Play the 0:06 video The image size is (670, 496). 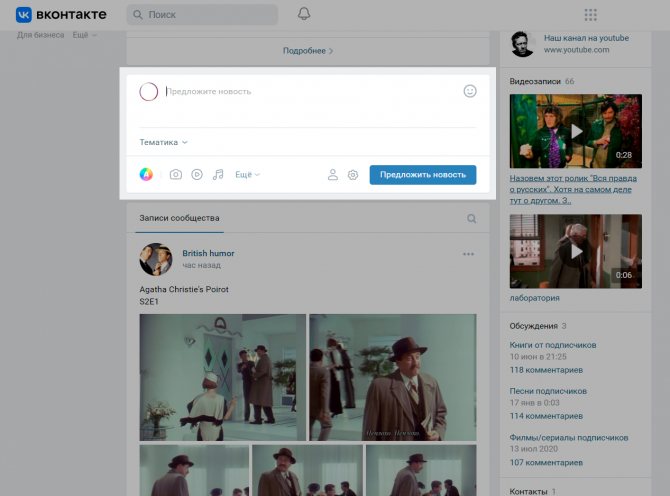click(x=576, y=251)
